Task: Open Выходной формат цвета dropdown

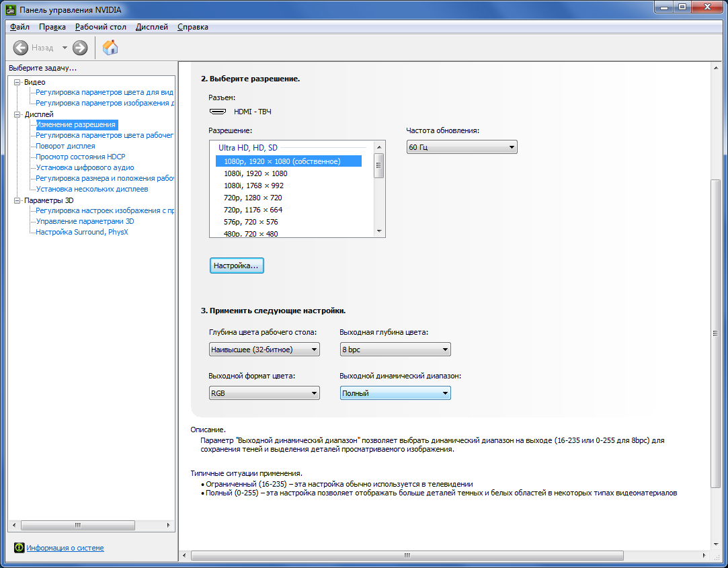Action: tap(264, 393)
